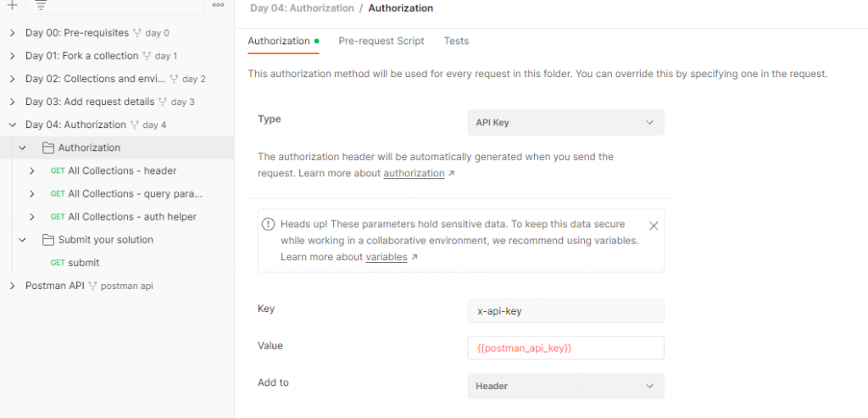Open the authorization learn more link

[x=414, y=173]
